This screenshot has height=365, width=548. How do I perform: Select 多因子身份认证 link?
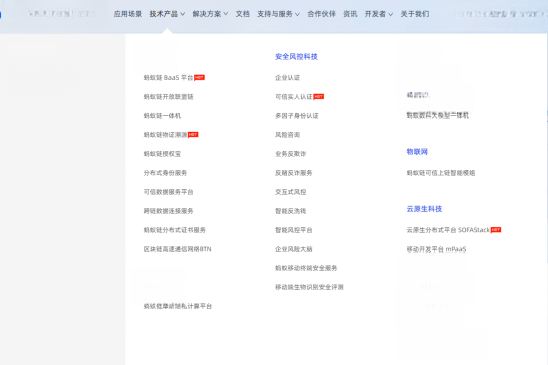pos(297,116)
